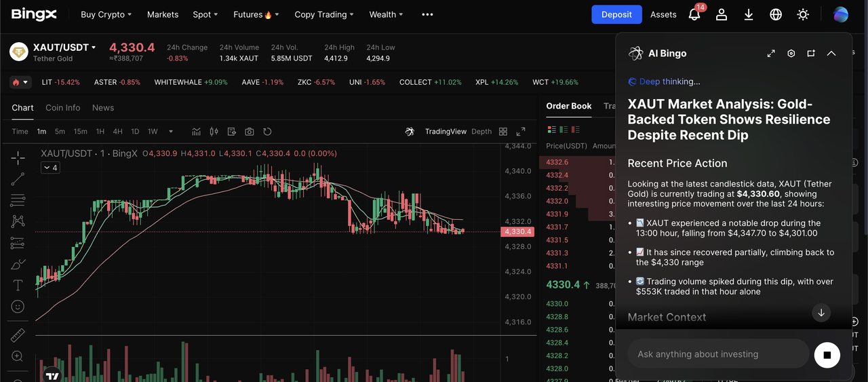Start a new AI Bingo chat
This screenshot has width=868, height=382.
tap(811, 54)
